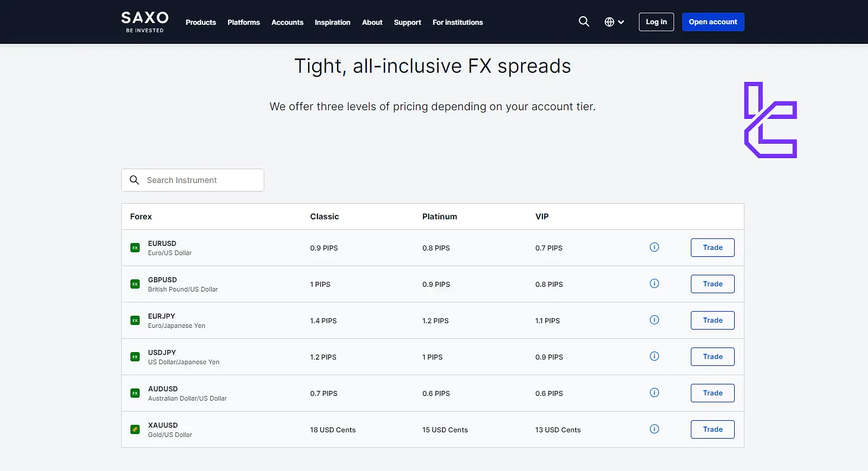Click the Log in button
The width and height of the screenshot is (868, 471).
656,22
